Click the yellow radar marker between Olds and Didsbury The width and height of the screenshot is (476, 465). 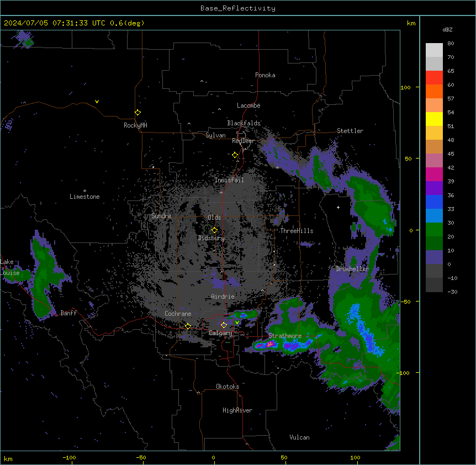[x=214, y=230]
